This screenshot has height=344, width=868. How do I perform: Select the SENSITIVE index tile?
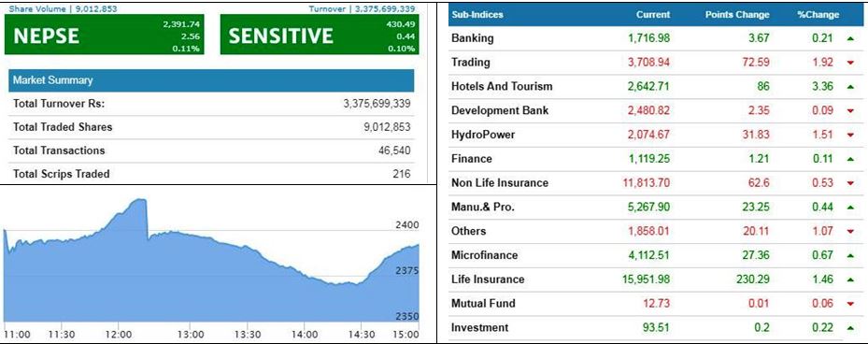tap(320, 35)
